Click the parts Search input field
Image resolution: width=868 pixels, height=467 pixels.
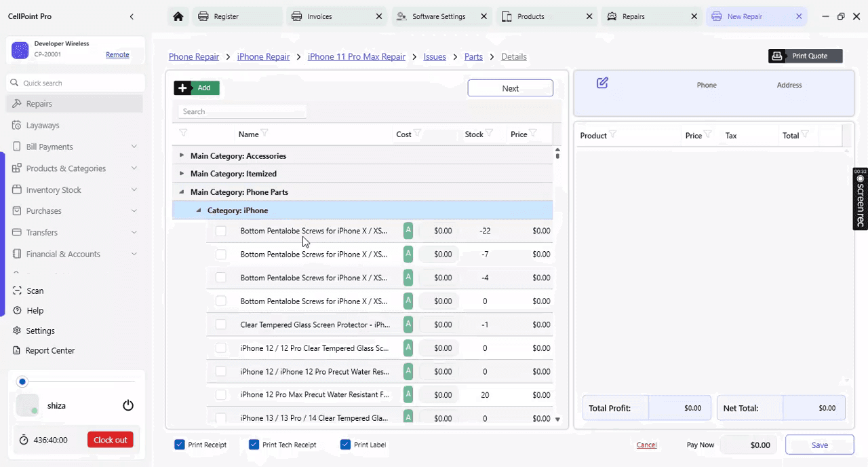click(242, 111)
